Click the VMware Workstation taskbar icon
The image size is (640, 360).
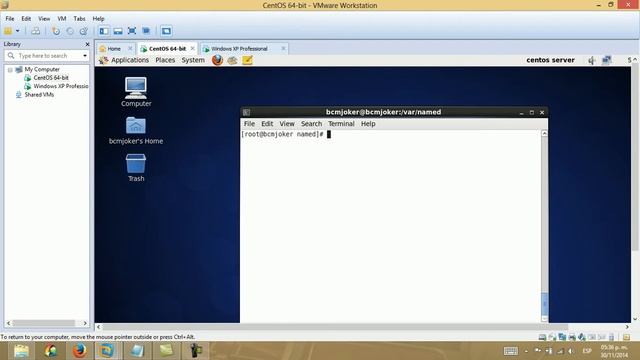coord(107,351)
